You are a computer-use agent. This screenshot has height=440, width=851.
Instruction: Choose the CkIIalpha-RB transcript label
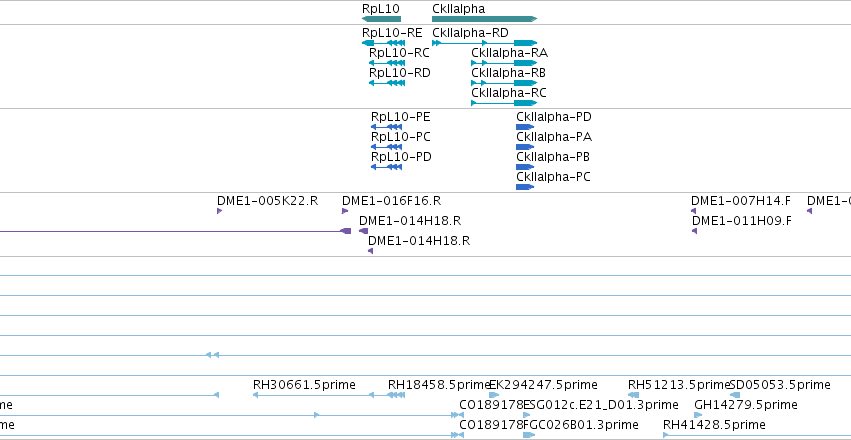pos(509,73)
